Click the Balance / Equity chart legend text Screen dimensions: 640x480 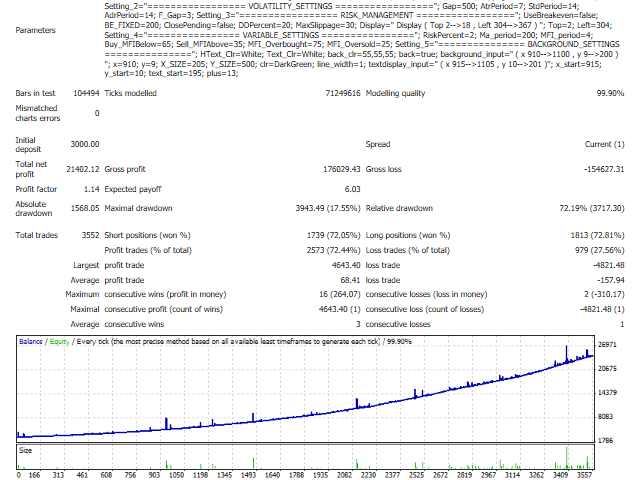click(51, 343)
